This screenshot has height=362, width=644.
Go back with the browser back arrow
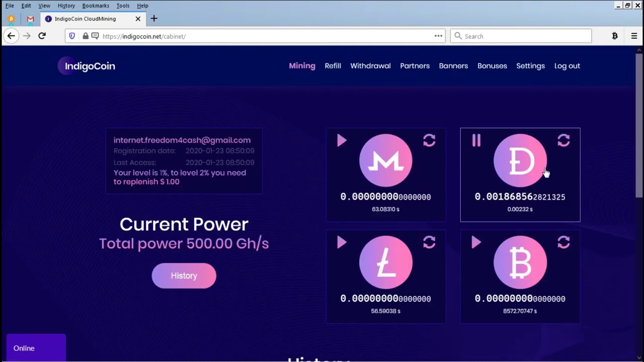(11, 36)
